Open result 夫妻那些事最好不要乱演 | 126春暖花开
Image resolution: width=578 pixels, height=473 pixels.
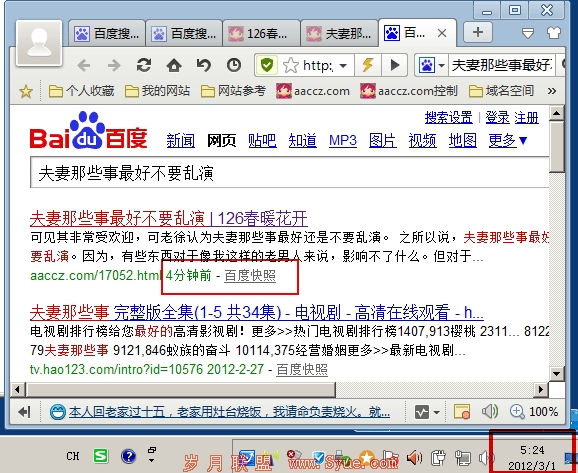(x=168, y=218)
